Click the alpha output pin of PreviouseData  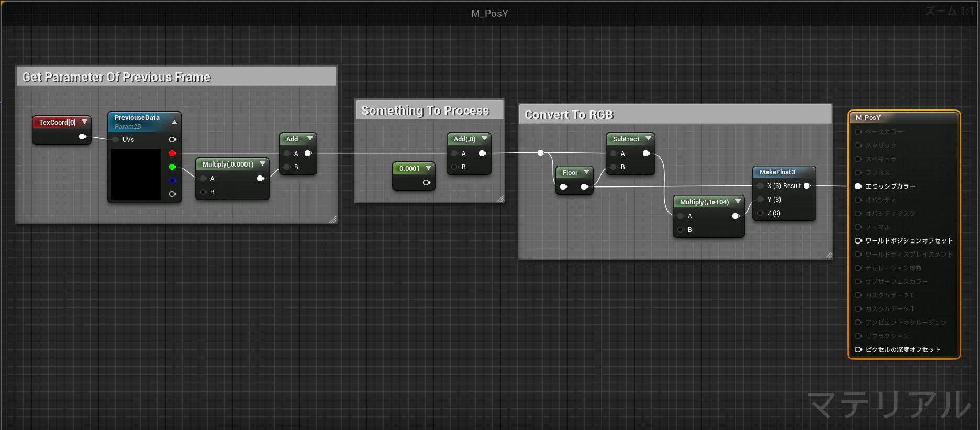pyautogui.click(x=172, y=194)
